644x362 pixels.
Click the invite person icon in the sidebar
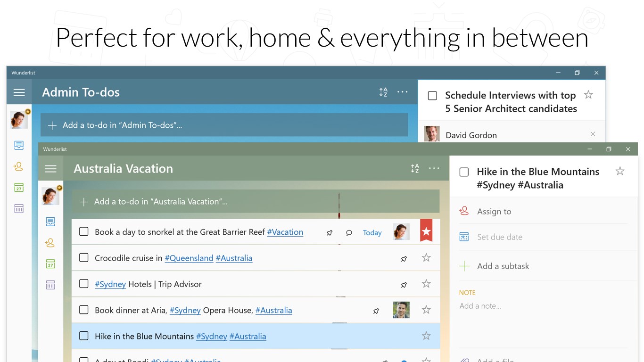click(x=50, y=243)
